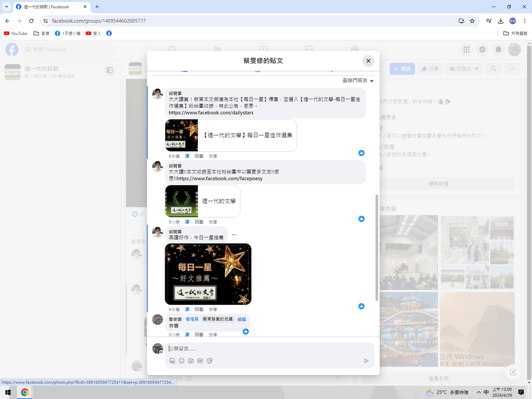Close the 蔡旻修的貼文 post dialog
Viewport: 532px width, 399px height.
[368, 61]
